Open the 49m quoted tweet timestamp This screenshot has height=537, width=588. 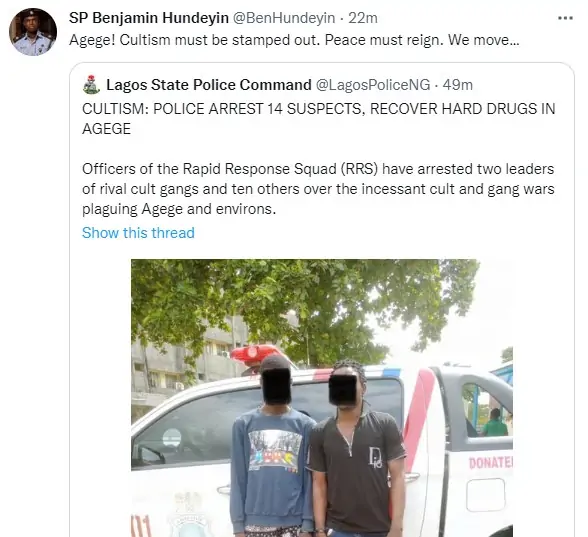(x=458, y=85)
